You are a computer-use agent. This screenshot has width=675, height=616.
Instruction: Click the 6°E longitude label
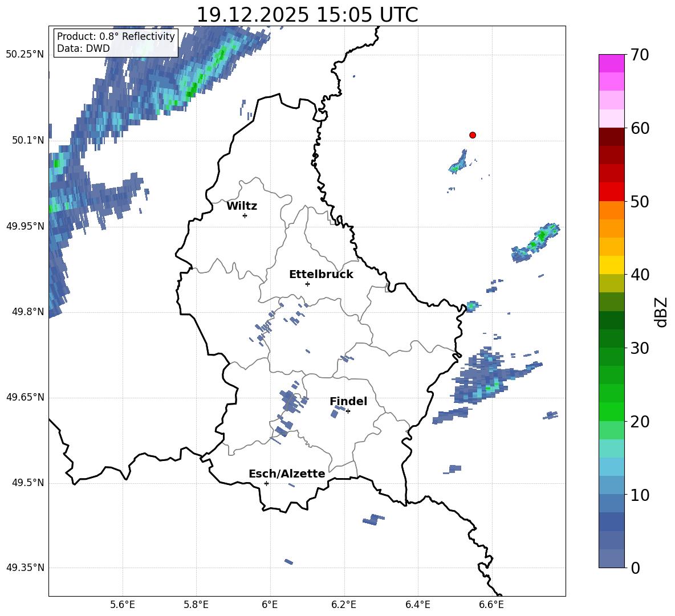(270, 605)
